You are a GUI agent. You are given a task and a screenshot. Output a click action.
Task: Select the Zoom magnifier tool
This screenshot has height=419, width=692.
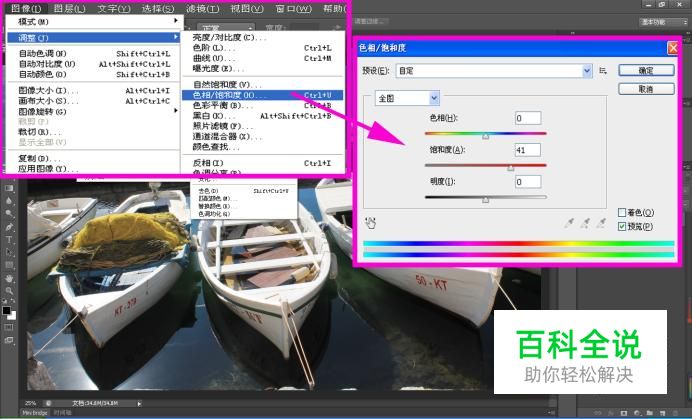click(x=9, y=291)
